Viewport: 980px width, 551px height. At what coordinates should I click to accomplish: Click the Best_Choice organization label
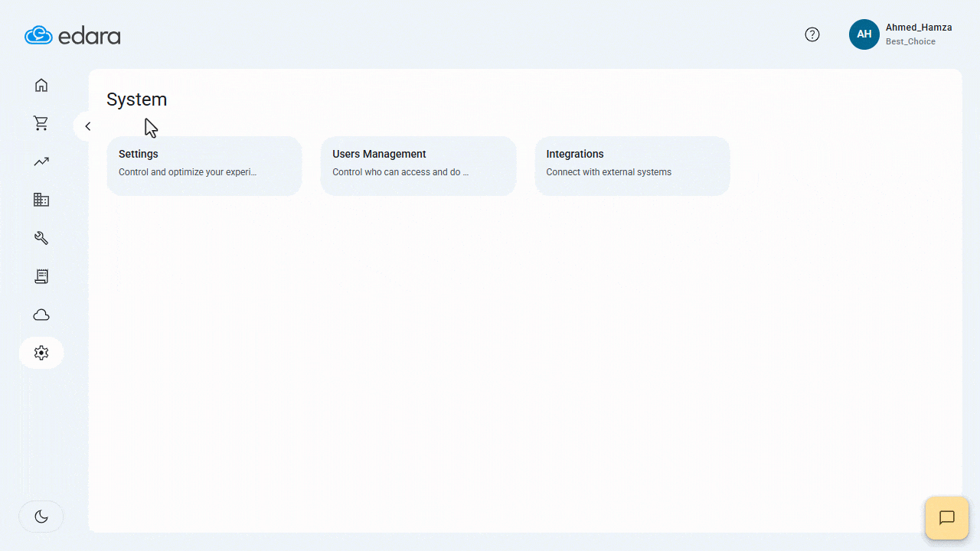[910, 42]
